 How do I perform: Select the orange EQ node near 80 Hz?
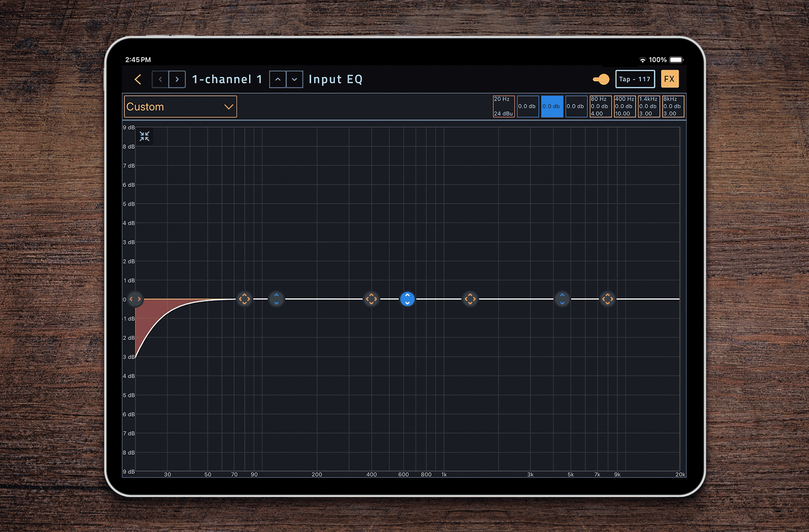coord(244,299)
